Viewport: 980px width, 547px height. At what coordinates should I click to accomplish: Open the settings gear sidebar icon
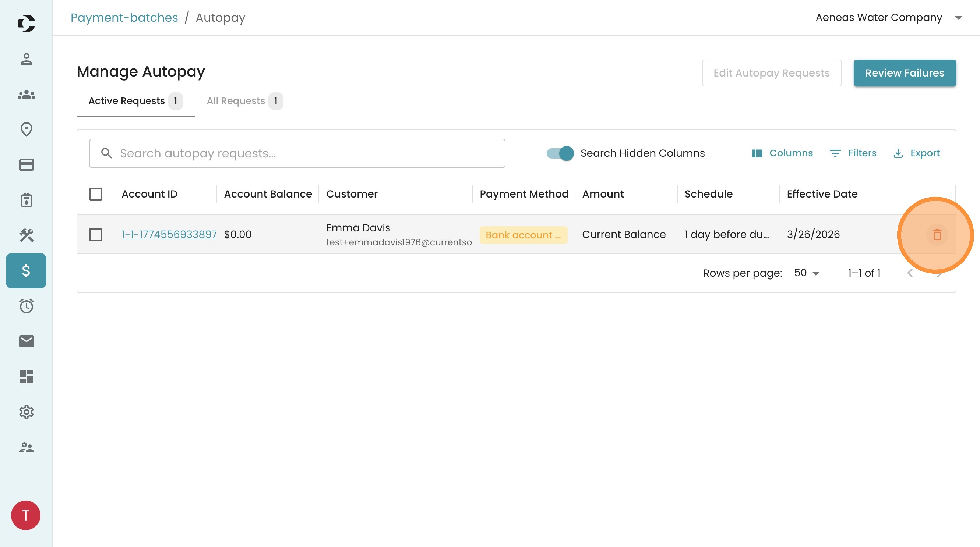click(26, 412)
